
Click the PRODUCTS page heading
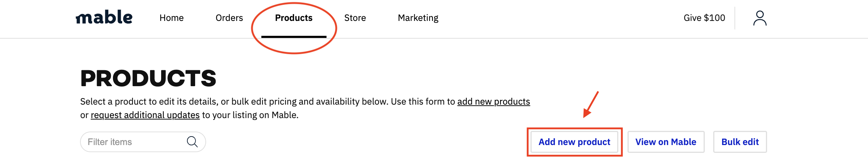[x=148, y=78]
